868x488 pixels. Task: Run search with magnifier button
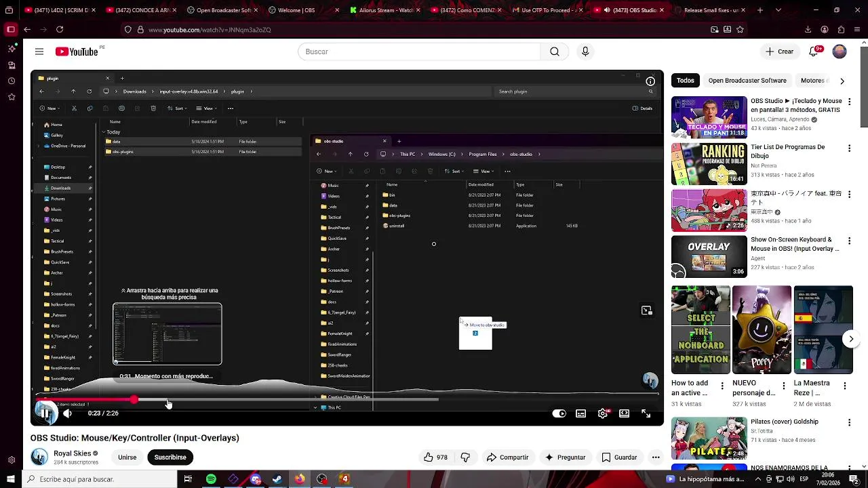coord(555,52)
